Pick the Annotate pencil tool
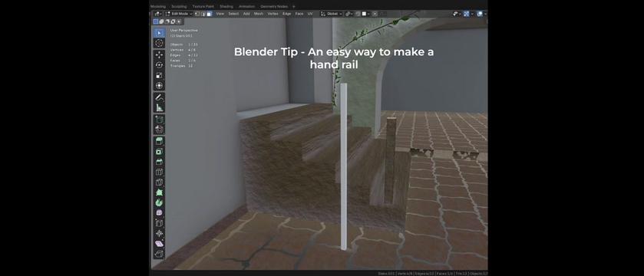 click(x=160, y=97)
